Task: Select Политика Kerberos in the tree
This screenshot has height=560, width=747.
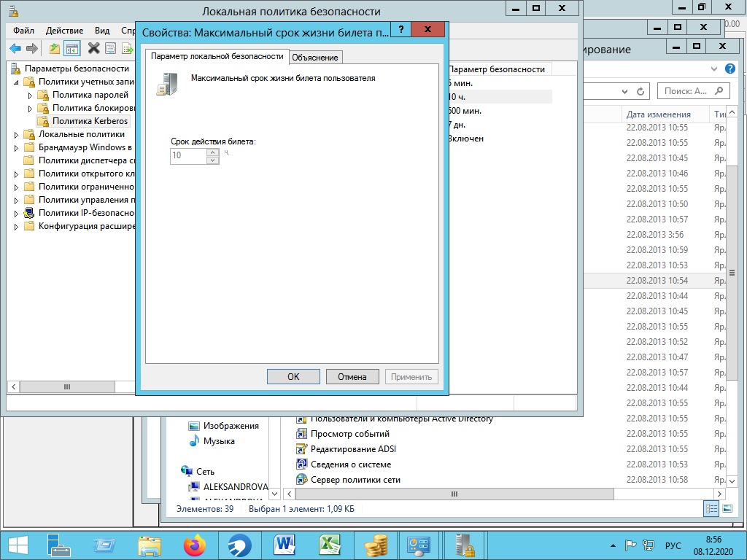Action: [89, 121]
